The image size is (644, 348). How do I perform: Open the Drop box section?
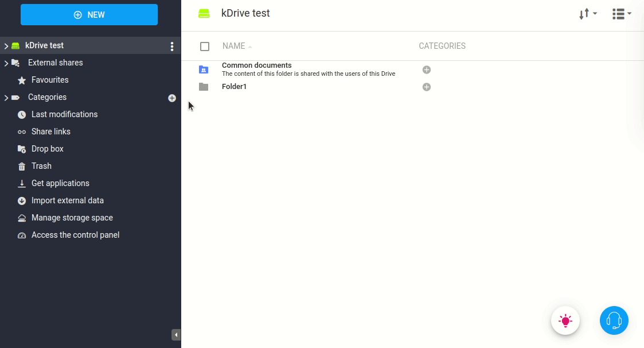(x=47, y=149)
